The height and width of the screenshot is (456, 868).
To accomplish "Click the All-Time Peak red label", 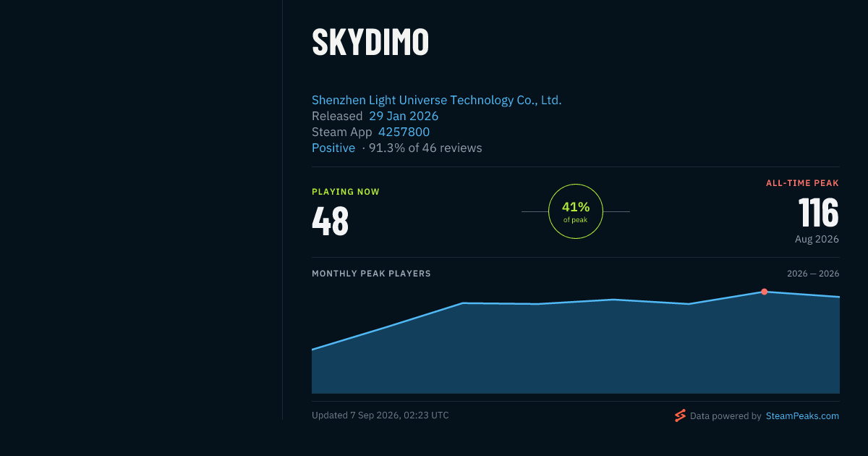I will pyautogui.click(x=802, y=183).
